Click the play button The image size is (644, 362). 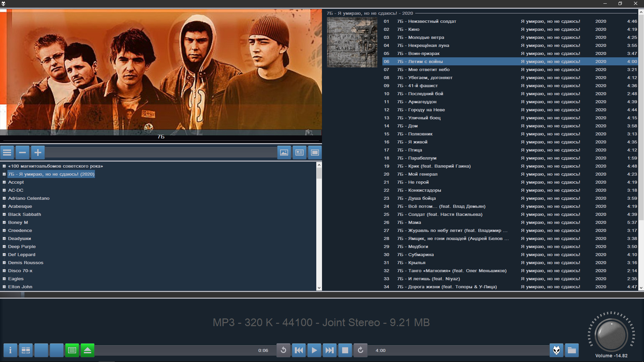click(314, 350)
